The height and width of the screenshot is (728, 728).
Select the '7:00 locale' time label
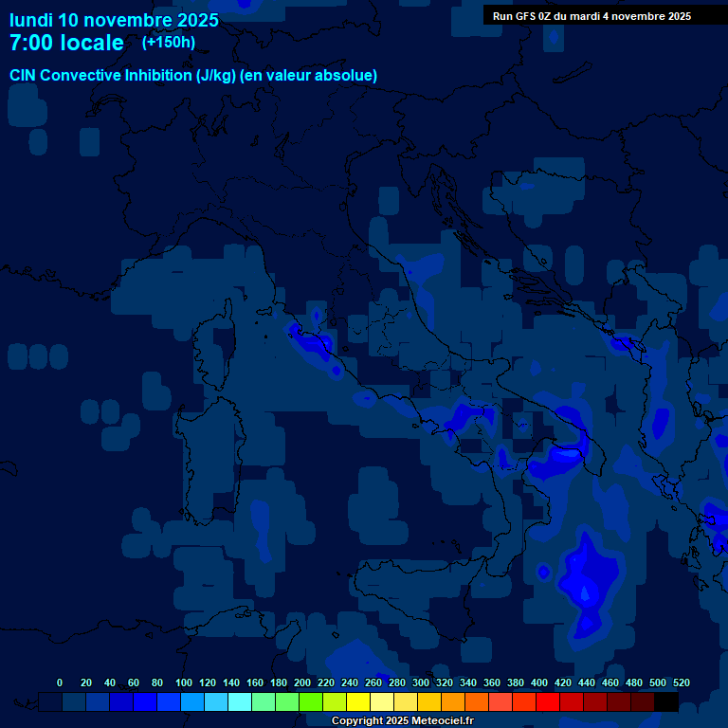[x=66, y=43]
